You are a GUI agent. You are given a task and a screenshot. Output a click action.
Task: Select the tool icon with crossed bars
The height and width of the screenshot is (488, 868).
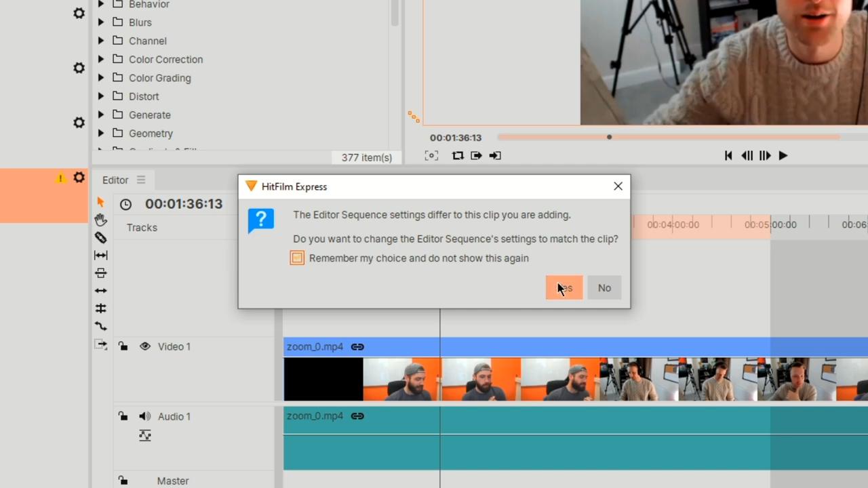(100, 308)
